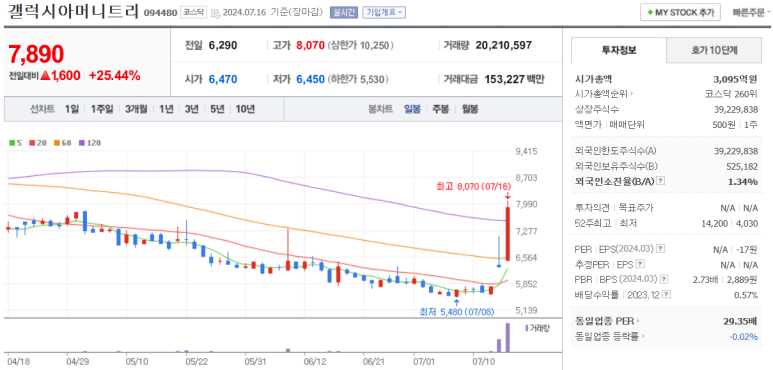
Task: Click the help icon beside PER EPS(2024.03)
Action: pyautogui.click(x=661, y=249)
